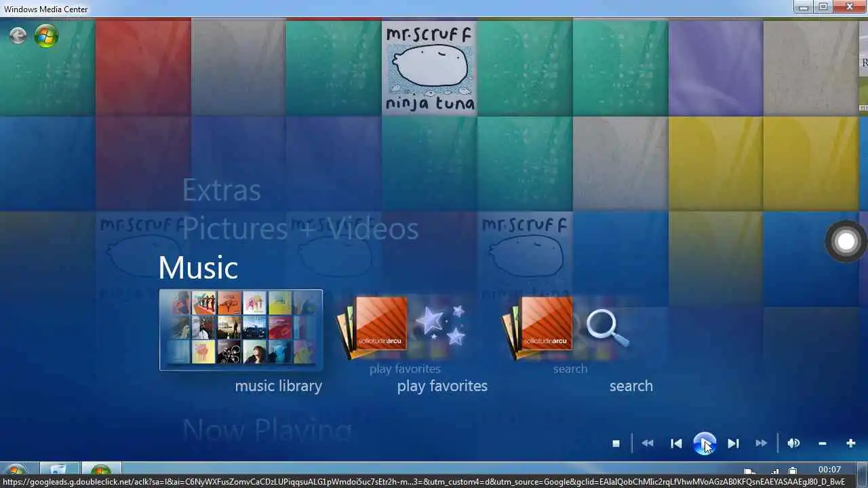Viewport: 868px width, 488px height.
Task: Click the white circular overlay button
Action: [846, 241]
